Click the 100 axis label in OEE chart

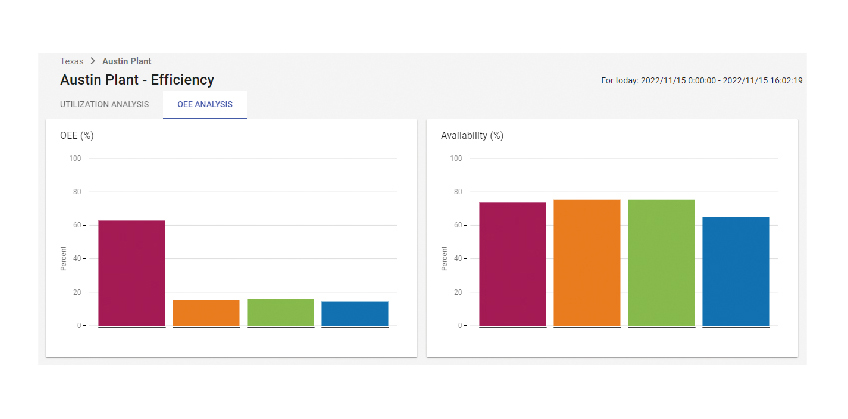click(x=76, y=158)
